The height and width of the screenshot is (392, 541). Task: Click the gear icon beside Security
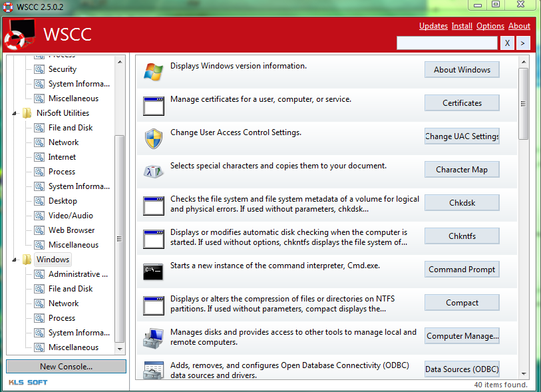(x=39, y=69)
